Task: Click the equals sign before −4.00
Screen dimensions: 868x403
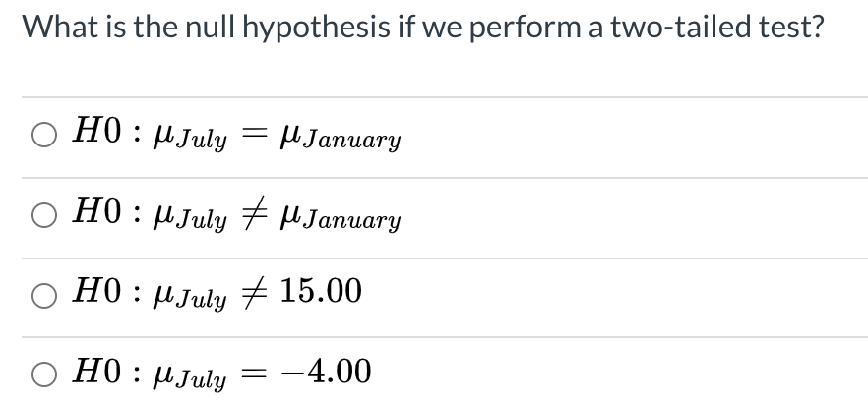Action: 255,372
